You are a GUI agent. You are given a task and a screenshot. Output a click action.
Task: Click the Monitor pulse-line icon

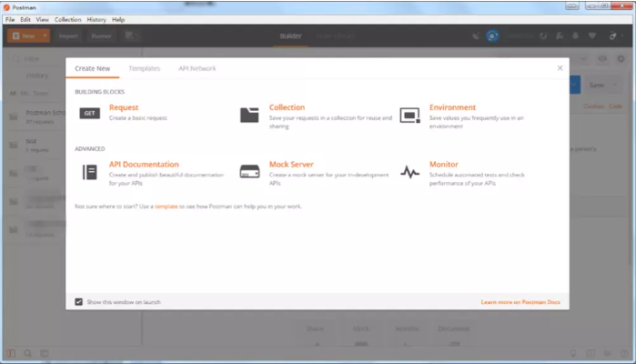coord(409,172)
